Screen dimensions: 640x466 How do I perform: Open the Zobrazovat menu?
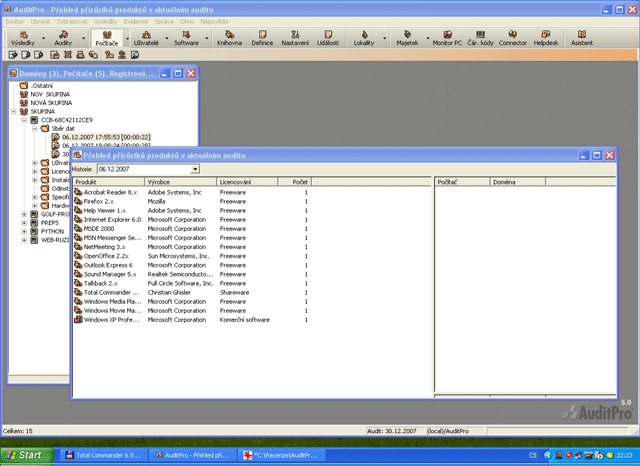[x=72, y=22]
